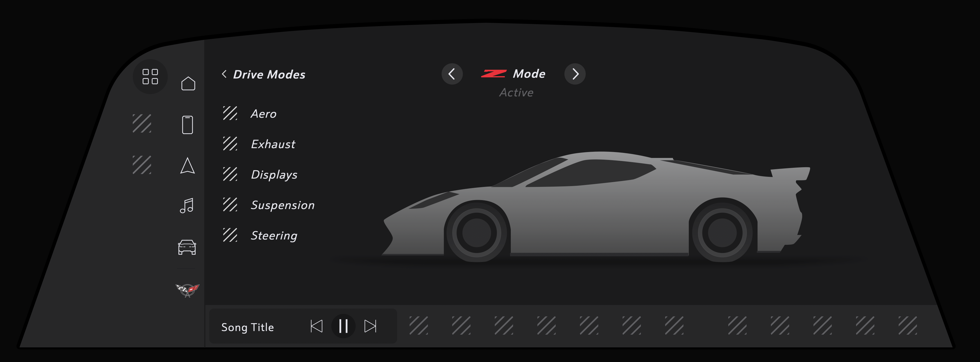
Task: Open the Navigation arrow icon
Action: (188, 166)
